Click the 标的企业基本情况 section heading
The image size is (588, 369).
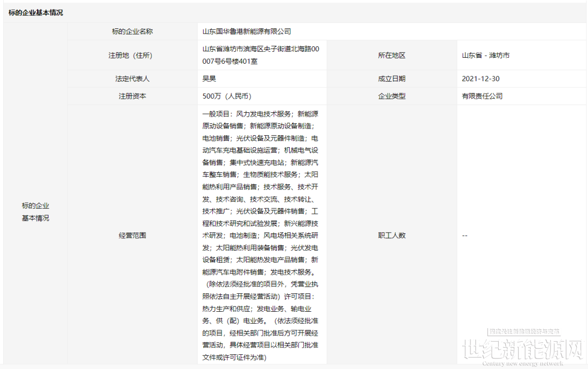point(36,13)
